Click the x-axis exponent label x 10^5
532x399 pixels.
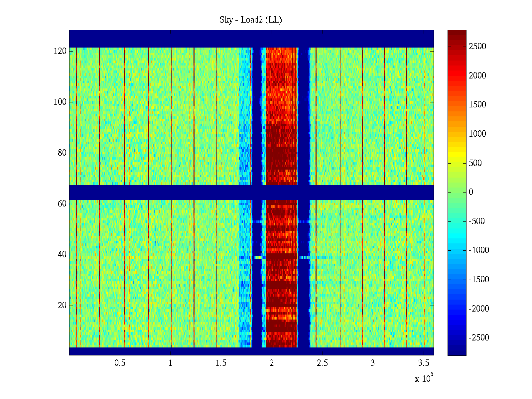click(x=424, y=378)
